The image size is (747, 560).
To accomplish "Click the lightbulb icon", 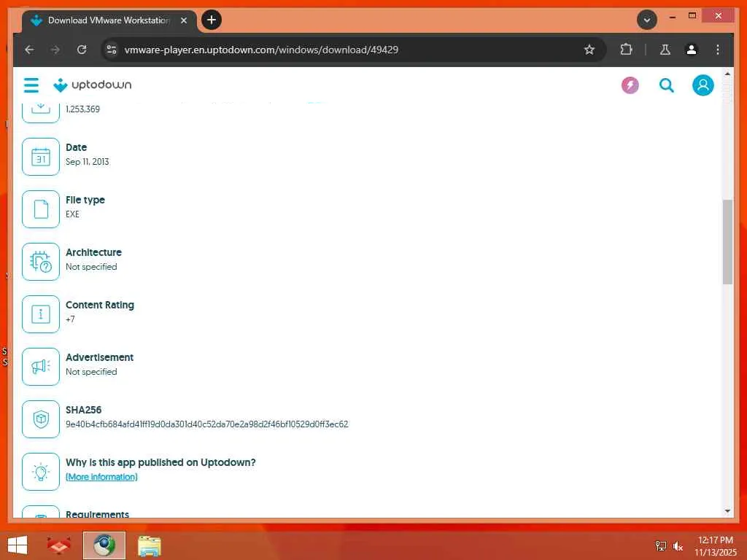I will click(x=41, y=472).
